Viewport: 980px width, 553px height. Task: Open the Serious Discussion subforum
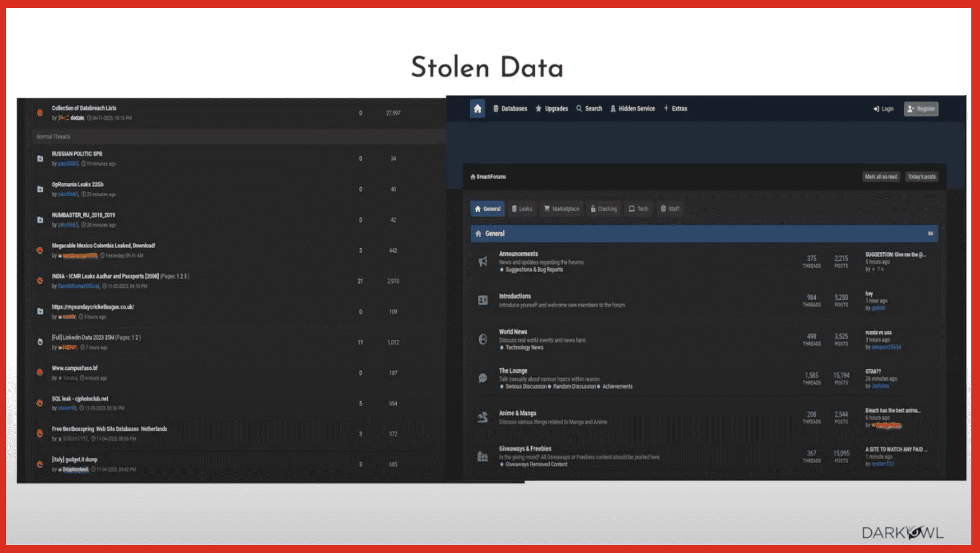pyautogui.click(x=527, y=387)
